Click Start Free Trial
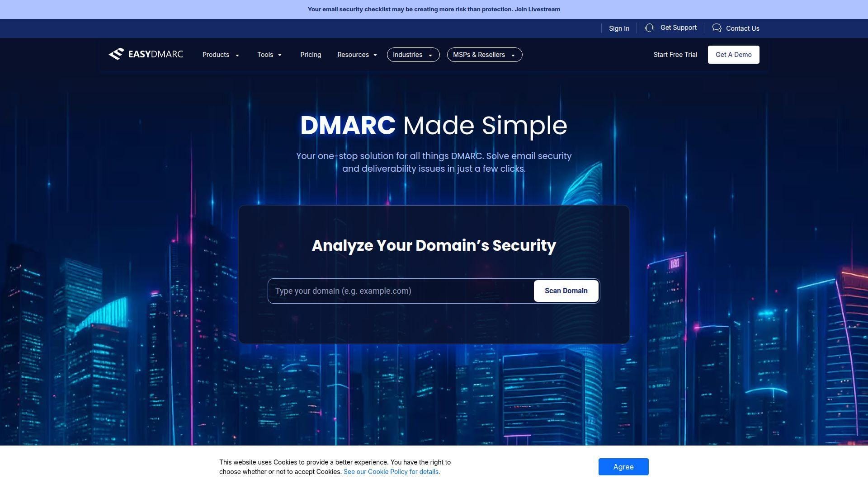The width and height of the screenshot is (868, 488). (x=675, y=55)
